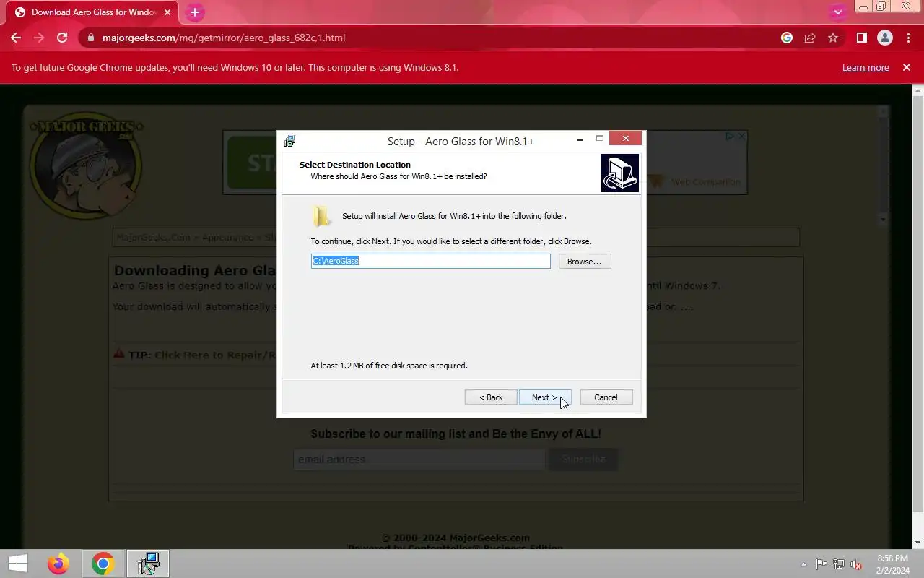924x578 pixels.
Task: Click the Appearance breadcrumb link
Action: coord(227,237)
